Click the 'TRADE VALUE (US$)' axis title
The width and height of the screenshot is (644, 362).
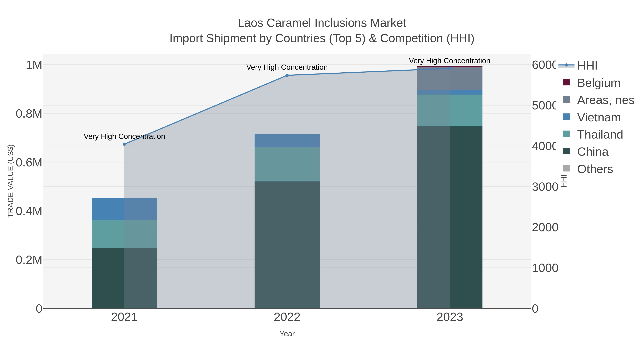(x=11, y=181)
